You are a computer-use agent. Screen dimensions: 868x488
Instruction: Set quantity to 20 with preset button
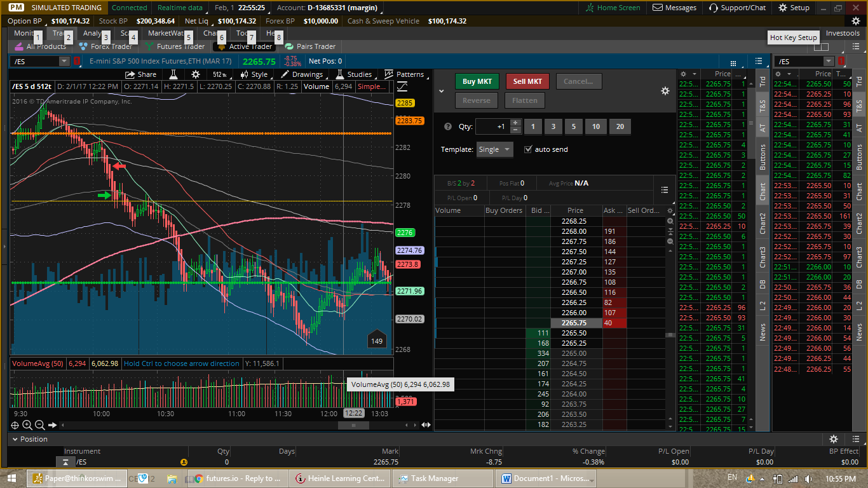coord(620,126)
